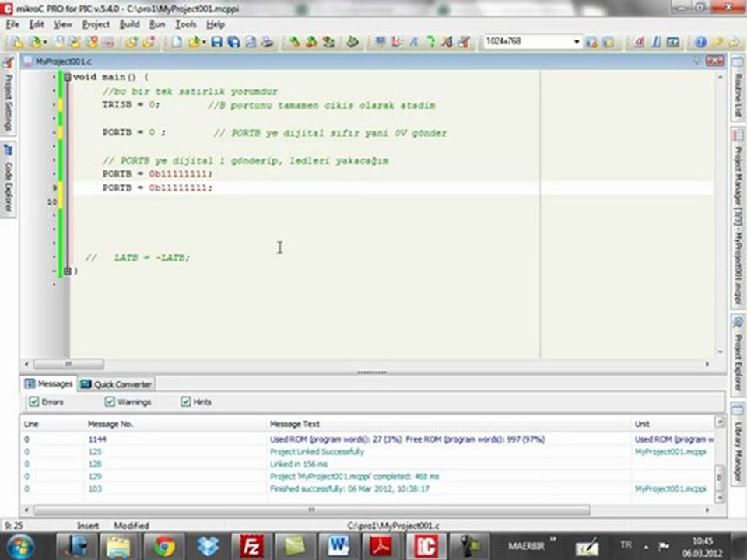
Task: Click the green question-mark toolbar icon
Action: [430, 42]
